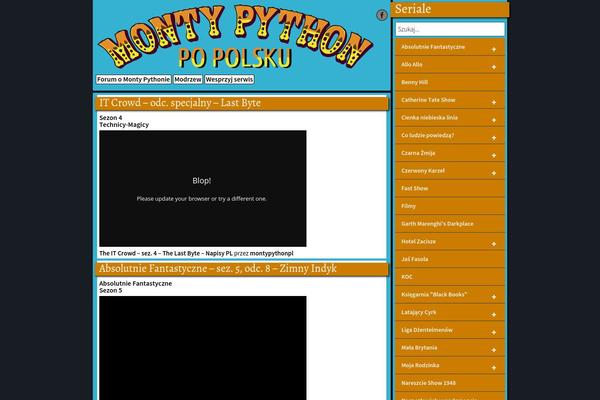Expand Allo Allo submenu

[494, 67]
